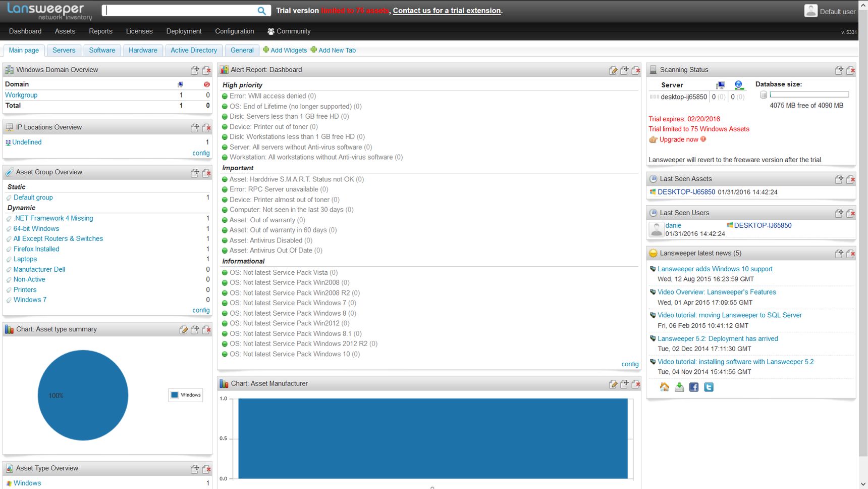Click the page's vertical scrollbar down arrow
Screen dimensions: 868x489
pos(863,484)
